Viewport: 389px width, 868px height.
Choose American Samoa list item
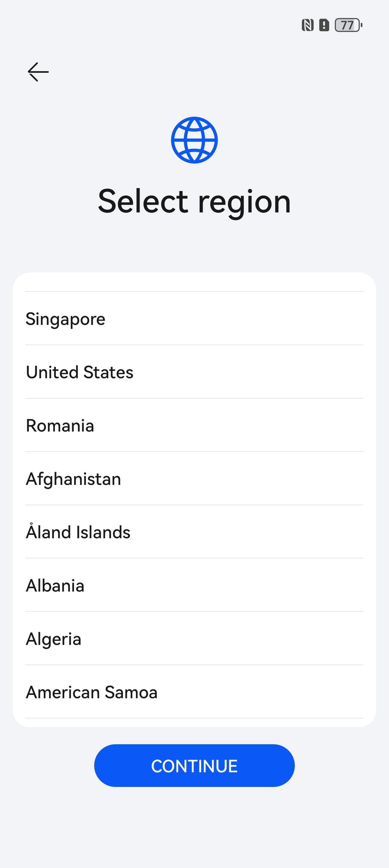[x=194, y=692]
